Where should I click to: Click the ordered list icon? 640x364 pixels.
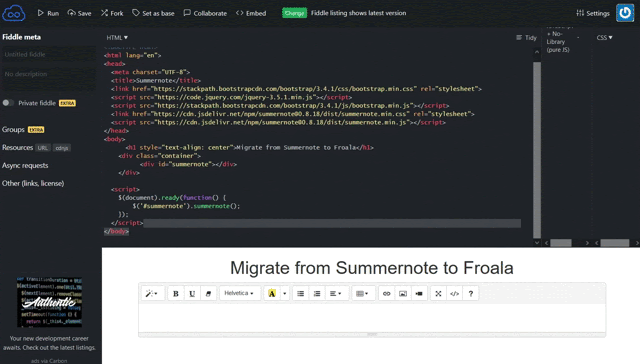pos(317,293)
